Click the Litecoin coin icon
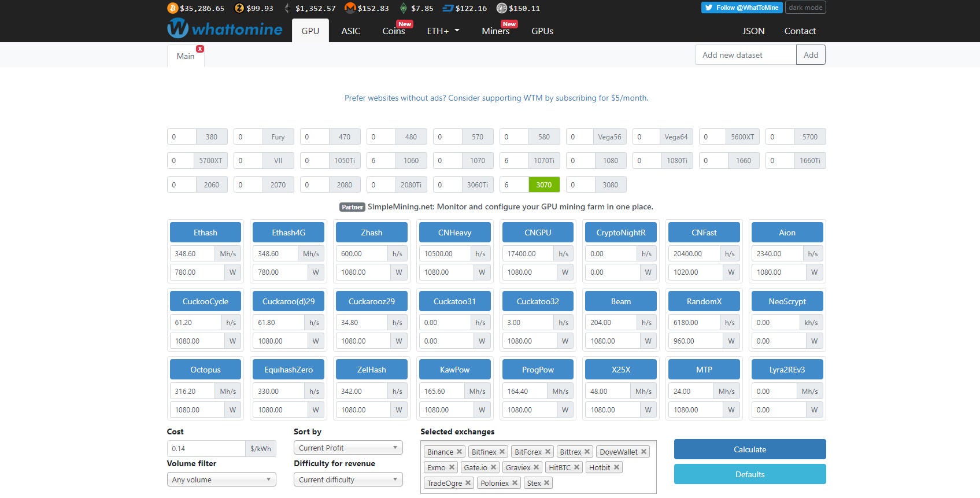Image resolution: width=980 pixels, height=498 pixels. click(x=501, y=8)
